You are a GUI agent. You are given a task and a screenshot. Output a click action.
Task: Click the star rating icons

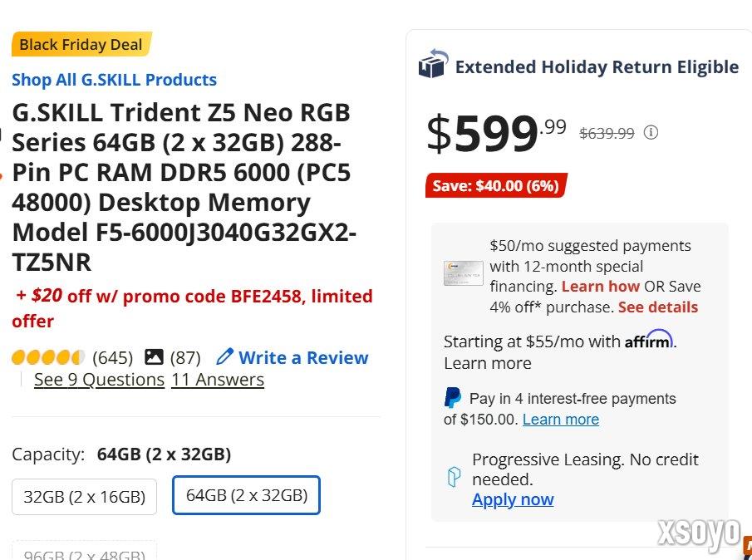tap(48, 358)
